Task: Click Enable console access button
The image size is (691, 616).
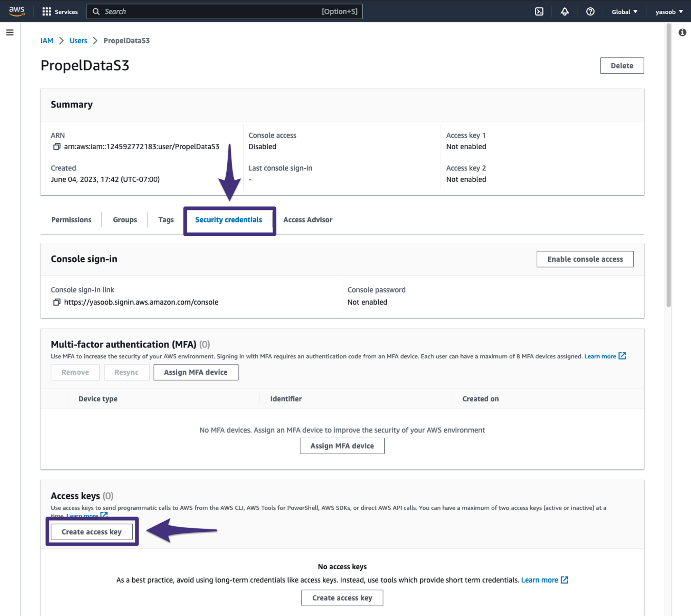Action: 585,259
